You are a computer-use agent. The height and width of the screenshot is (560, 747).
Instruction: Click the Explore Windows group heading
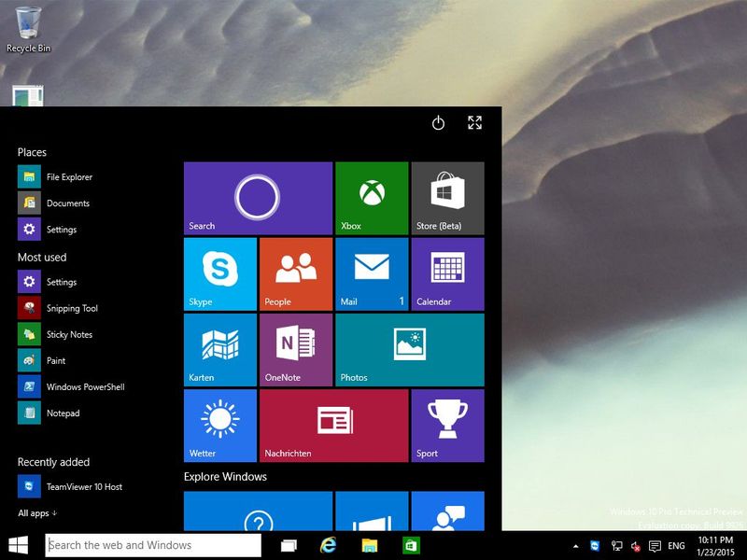225,477
